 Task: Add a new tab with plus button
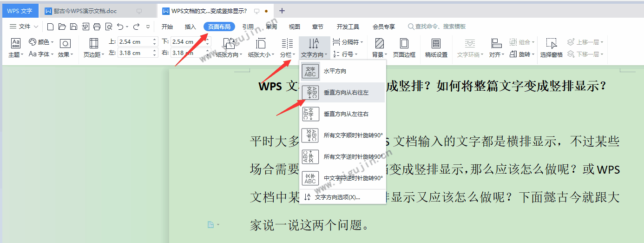282,11
